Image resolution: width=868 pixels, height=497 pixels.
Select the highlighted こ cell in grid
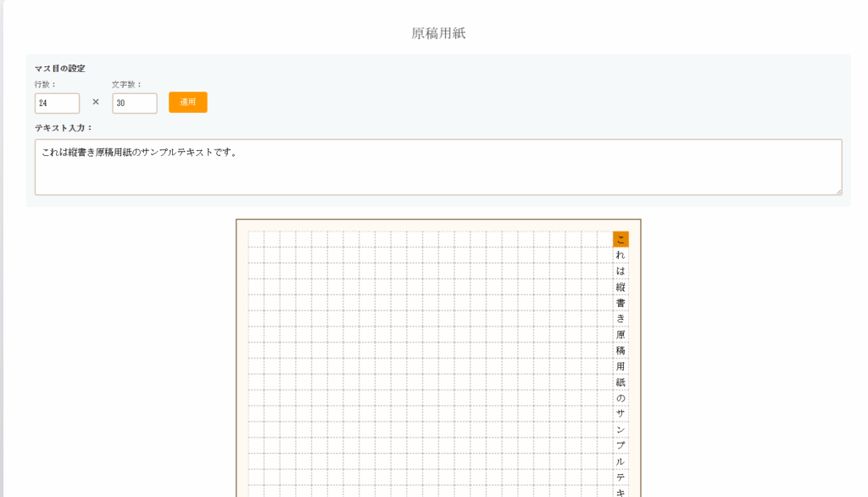coord(620,239)
